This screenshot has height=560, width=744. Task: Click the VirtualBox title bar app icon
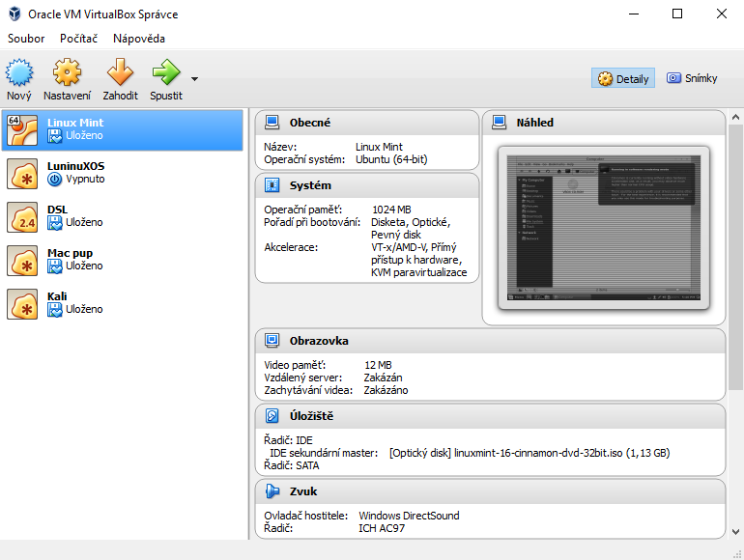pyautogui.click(x=14, y=14)
